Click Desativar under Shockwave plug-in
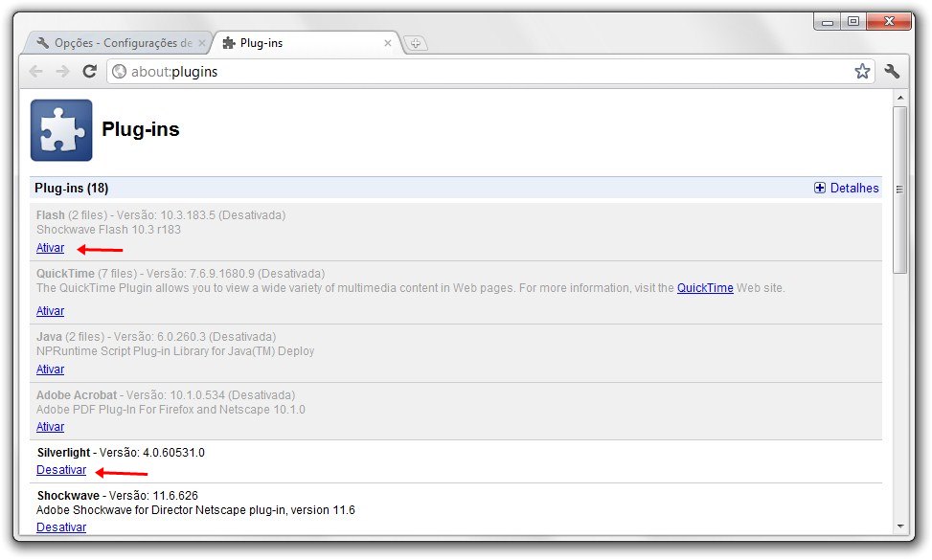Image resolution: width=932 pixels, height=560 pixels. (61, 527)
